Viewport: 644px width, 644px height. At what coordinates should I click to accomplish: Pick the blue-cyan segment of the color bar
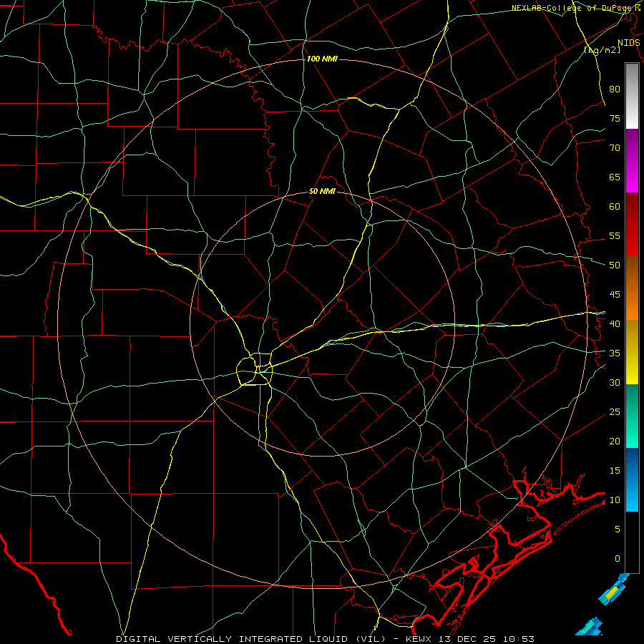(632, 479)
